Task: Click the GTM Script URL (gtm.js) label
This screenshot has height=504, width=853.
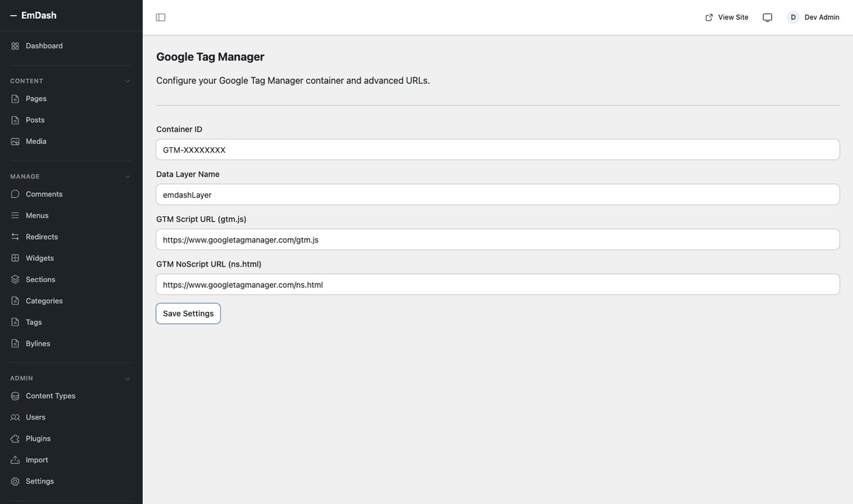Action: [x=201, y=219]
